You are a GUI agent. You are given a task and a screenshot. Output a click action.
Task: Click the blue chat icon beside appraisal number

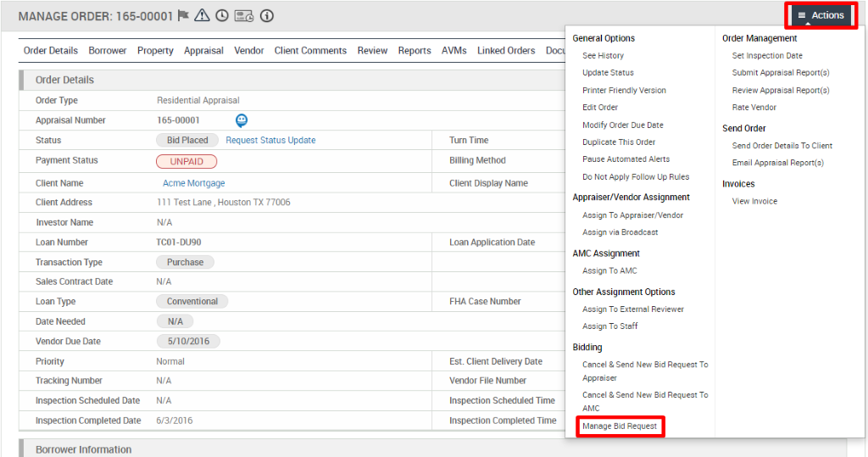tap(242, 120)
